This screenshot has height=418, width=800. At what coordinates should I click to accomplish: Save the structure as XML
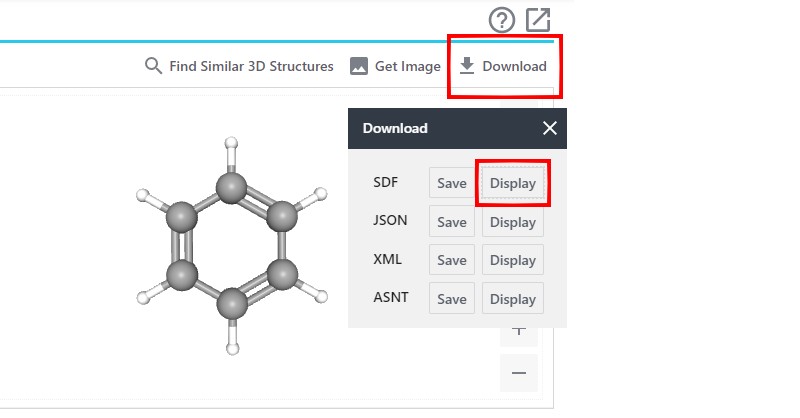pyautogui.click(x=452, y=260)
